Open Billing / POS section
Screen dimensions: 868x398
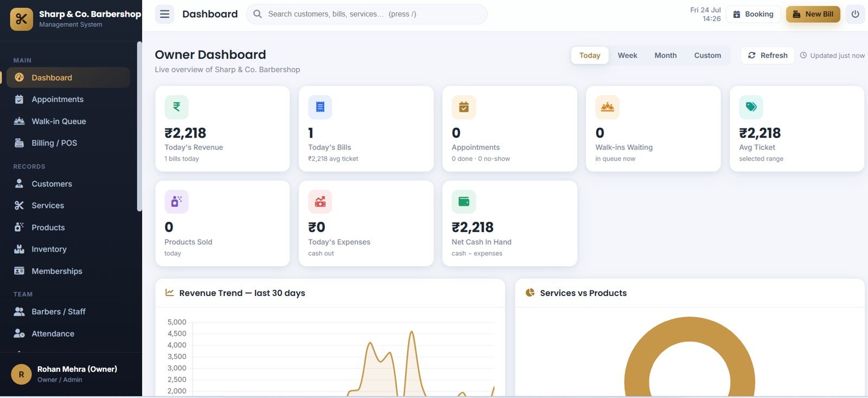click(x=68, y=143)
